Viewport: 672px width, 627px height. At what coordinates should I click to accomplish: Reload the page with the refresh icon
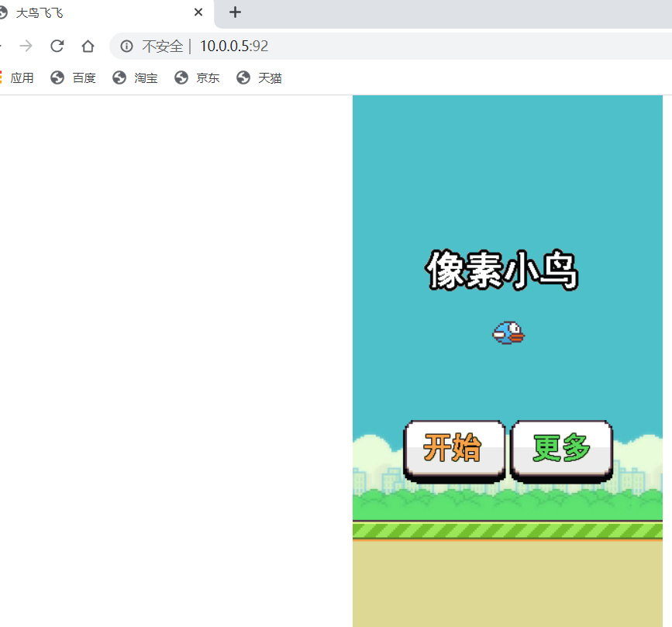point(57,46)
